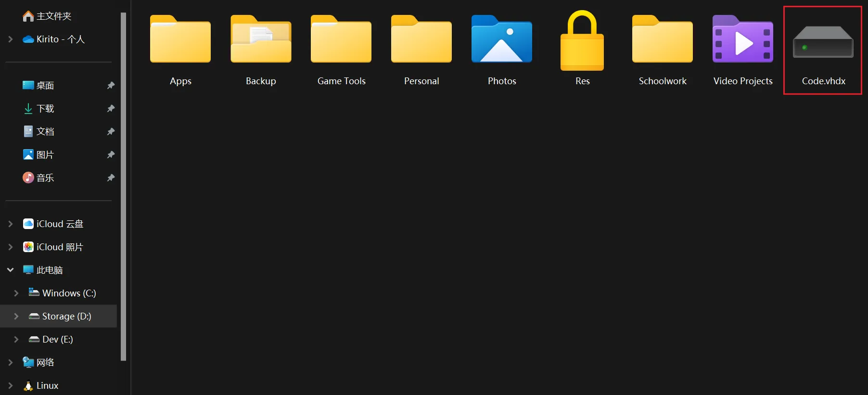The height and width of the screenshot is (395, 868).
Task: Click the Personal folder icon
Action: [421, 40]
